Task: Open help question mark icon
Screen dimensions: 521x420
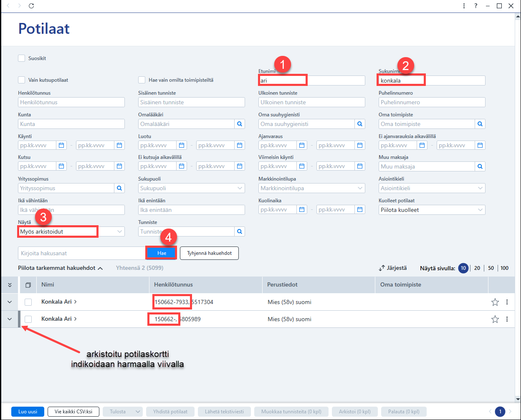Action: (x=476, y=6)
